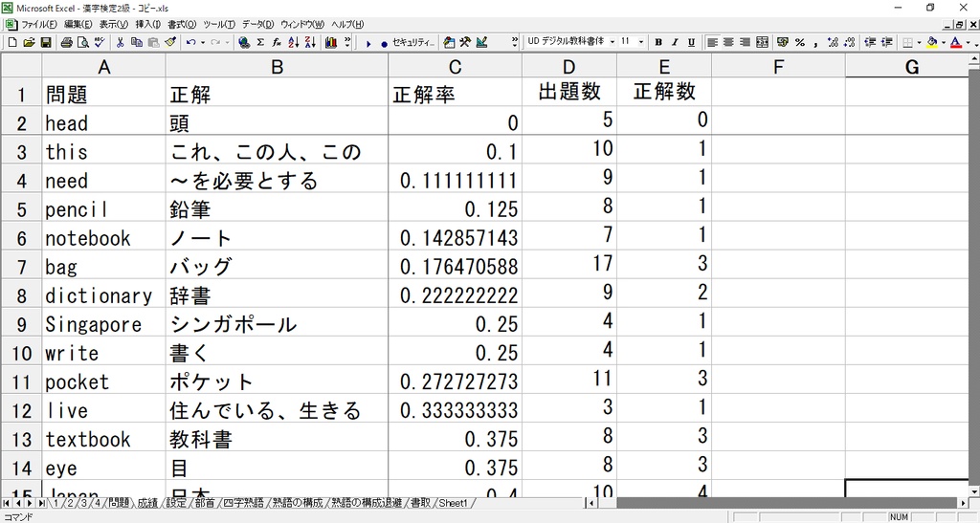Open the Control Toolbox hammer-wrench icon
The width and height of the screenshot is (980, 523).
(465, 42)
